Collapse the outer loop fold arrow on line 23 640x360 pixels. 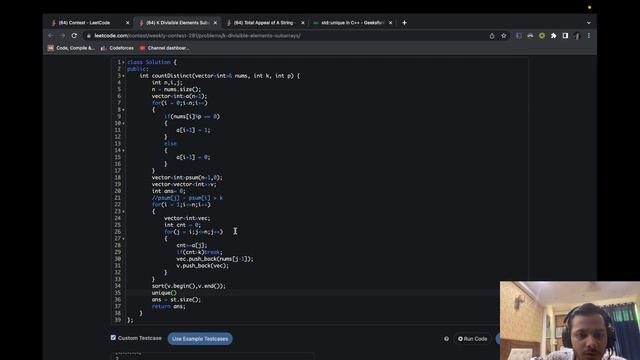pos(124,211)
